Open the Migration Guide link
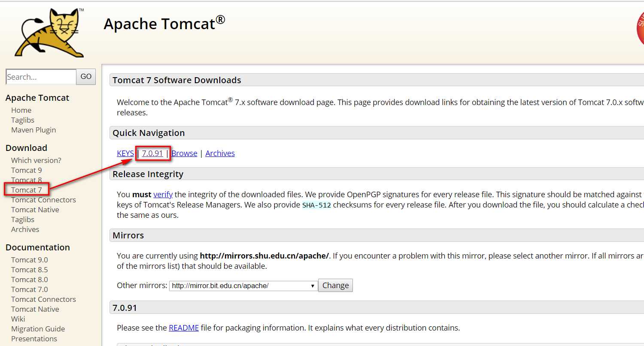Image resolution: width=644 pixels, height=346 pixels. [38, 329]
